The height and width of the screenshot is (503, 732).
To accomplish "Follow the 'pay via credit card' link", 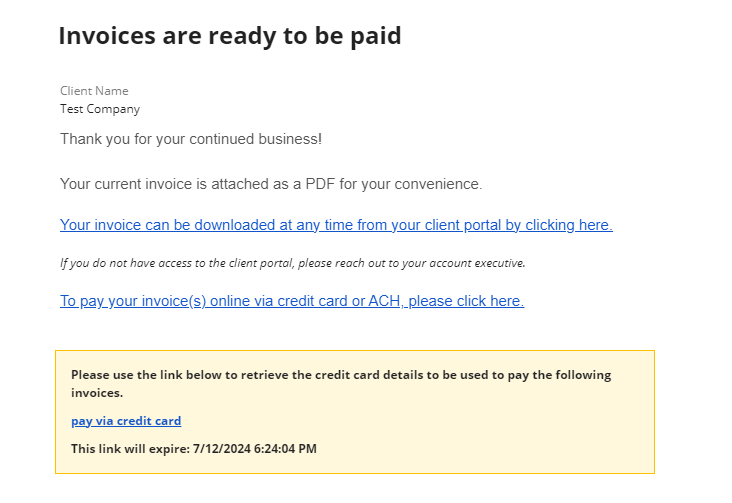I will (126, 421).
